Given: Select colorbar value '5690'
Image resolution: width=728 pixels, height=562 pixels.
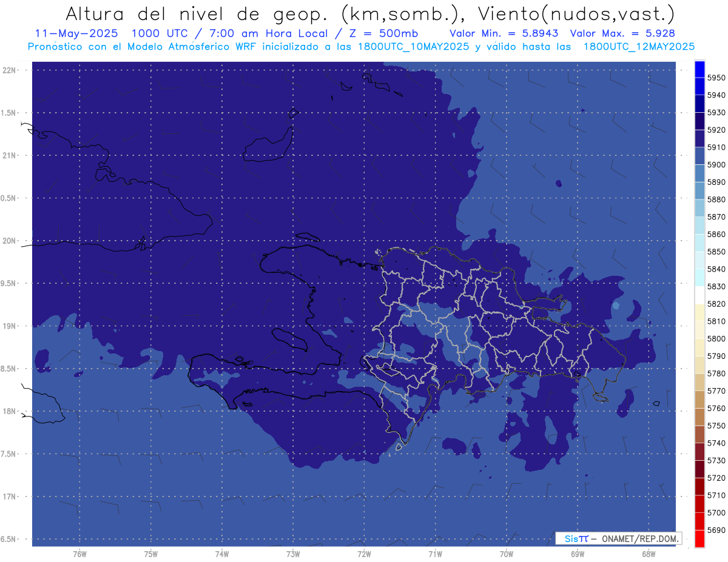Looking at the screenshot, I should [716, 530].
